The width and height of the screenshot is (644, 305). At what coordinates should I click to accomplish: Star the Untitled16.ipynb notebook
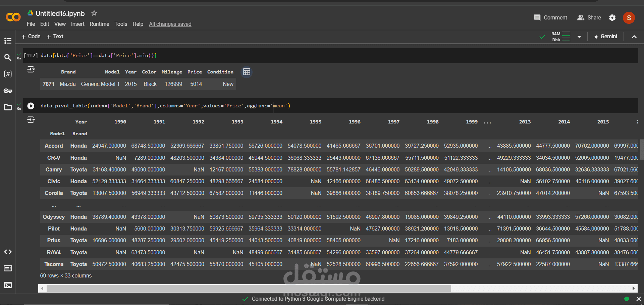coord(94,13)
